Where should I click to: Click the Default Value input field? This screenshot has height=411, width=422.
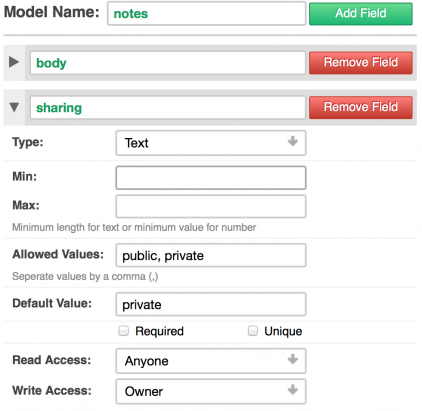click(x=211, y=304)
